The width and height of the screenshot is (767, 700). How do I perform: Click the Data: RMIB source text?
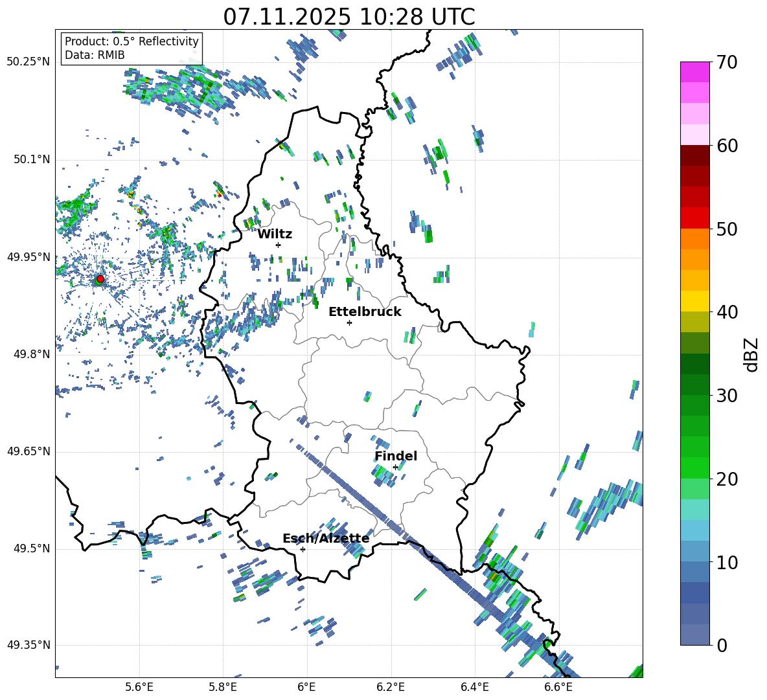tap(95, 55)
